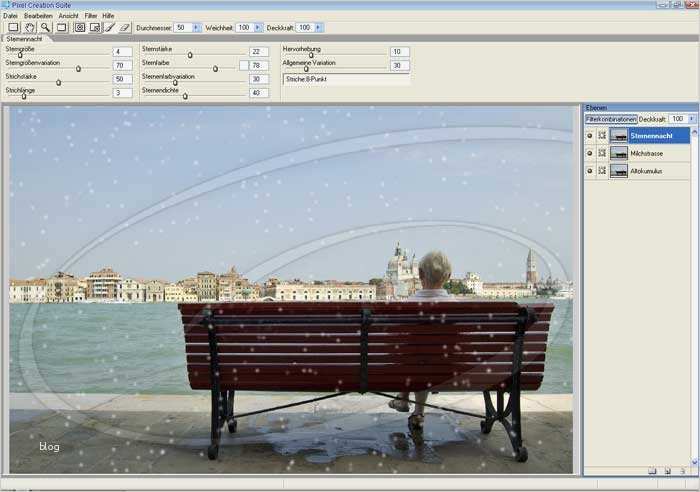Screen dimensions: 700x492
Task: Click first icon at layers panel bottom
Action: click(x=652, y=471)
